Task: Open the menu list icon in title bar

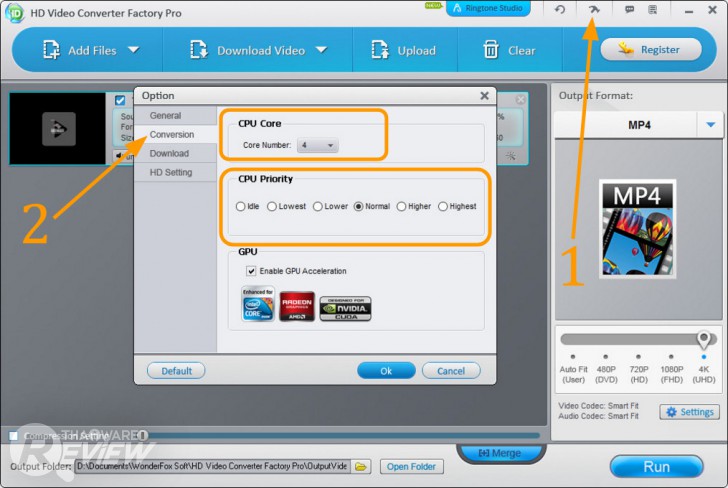Action: click(653, 9)
